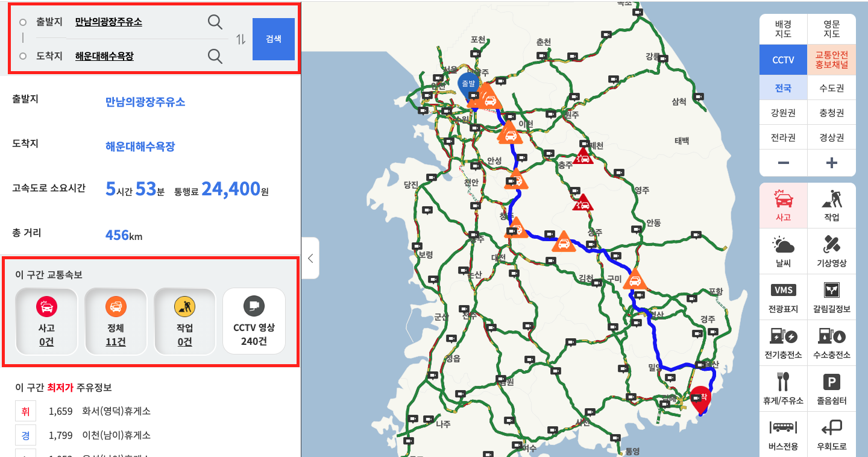Viewport: 868px width, 457px height.
Task: Switch to 배경 지도 map mode
Action: click(783, 30)
